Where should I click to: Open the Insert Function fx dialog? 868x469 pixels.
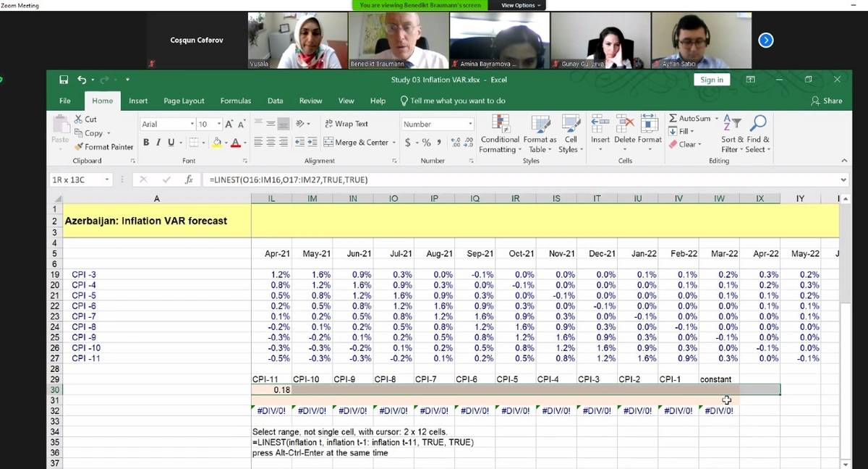189,179
